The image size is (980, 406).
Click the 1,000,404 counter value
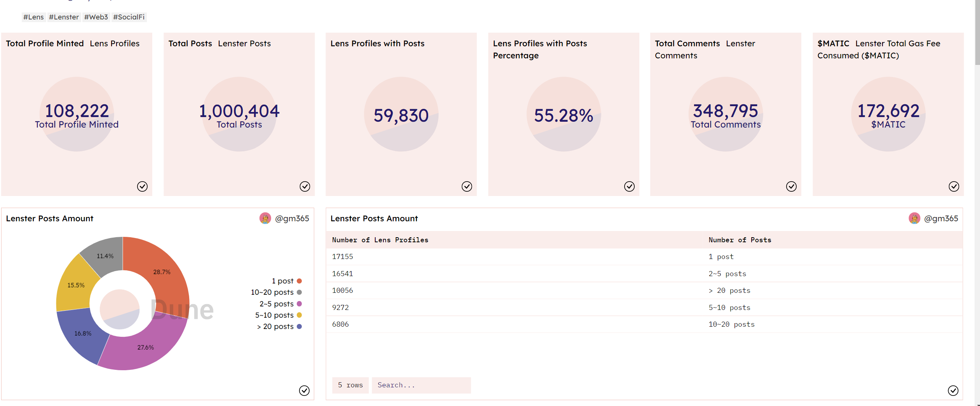click(239, 111)
